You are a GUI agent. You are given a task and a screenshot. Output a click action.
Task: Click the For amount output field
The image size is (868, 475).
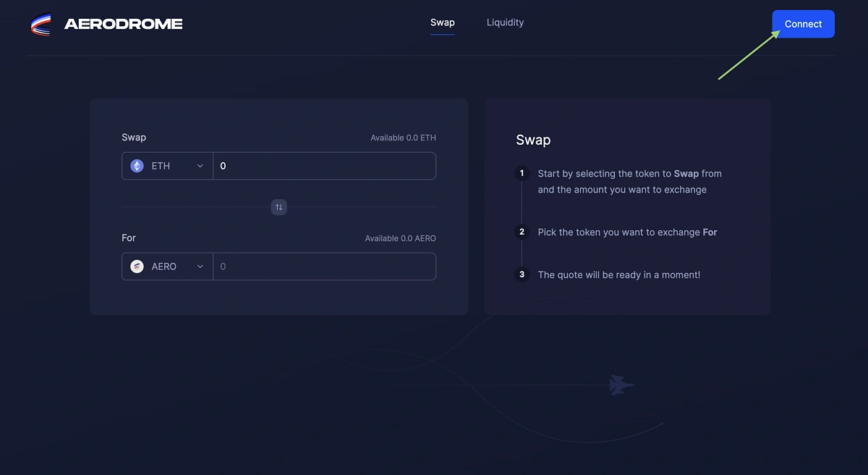click(324, 266)
